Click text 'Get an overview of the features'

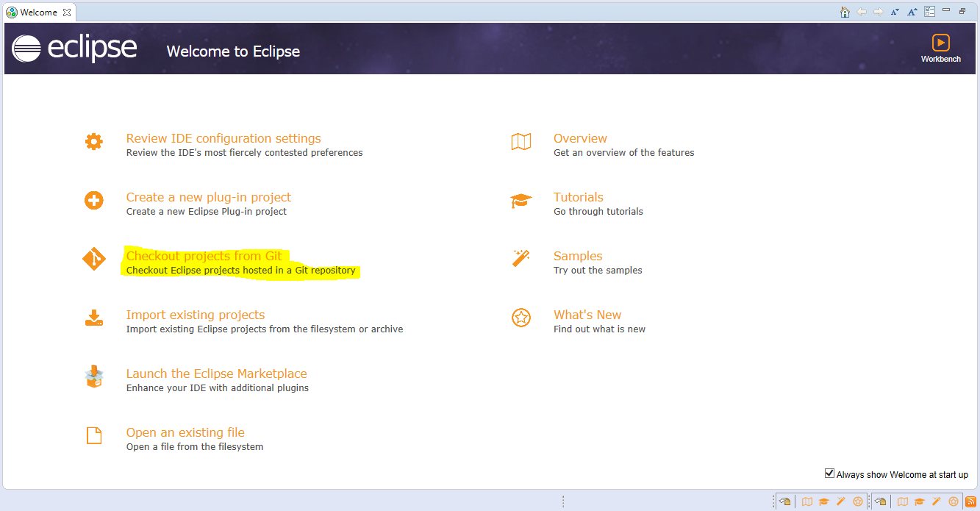(x=624, y=153)
